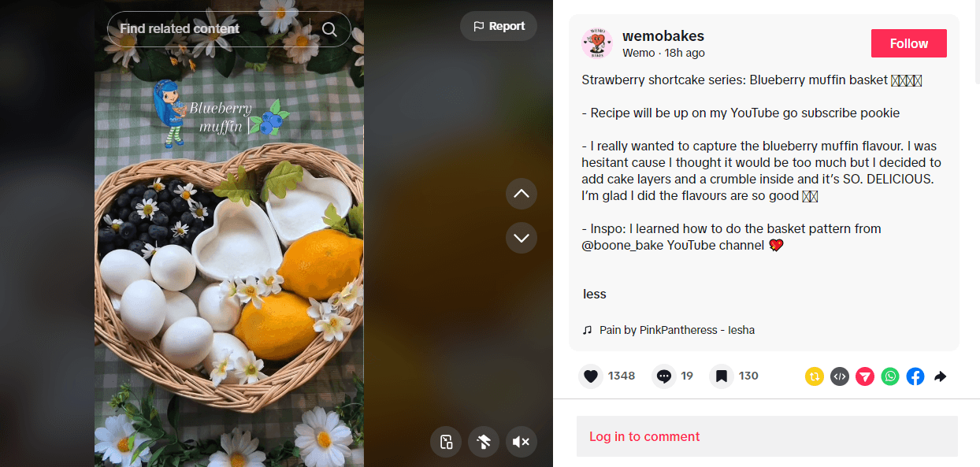
Task: Repost using the yellow repost icon
Action: (x=815, y=376)
